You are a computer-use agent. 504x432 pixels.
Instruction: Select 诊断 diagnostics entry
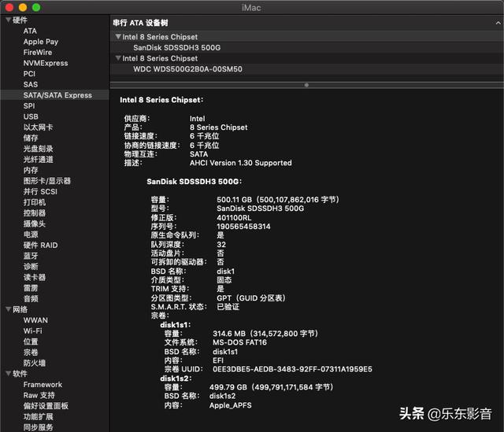point(31,267)
